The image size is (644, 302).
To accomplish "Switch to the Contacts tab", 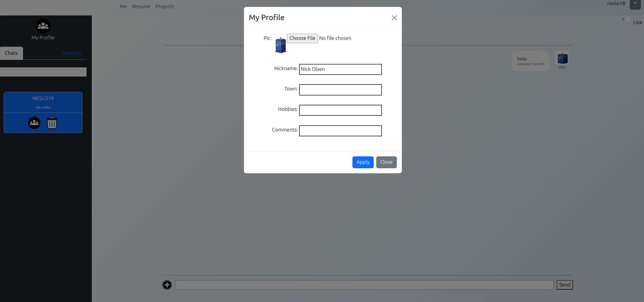I will click(x=71, y=53).
